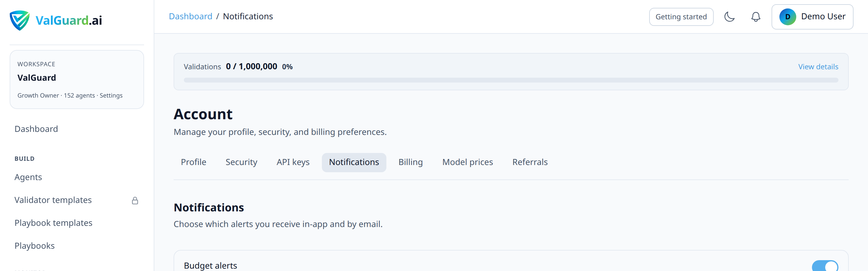Switch to the Profile tab
The width and height of the screenshot is (868, 271).
coord(193,162)
